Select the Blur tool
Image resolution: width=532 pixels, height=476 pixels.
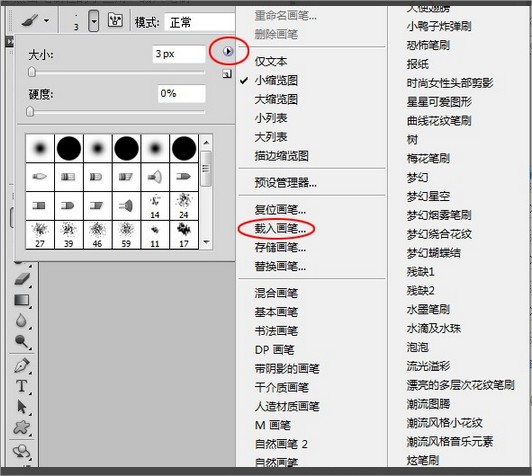(21, 320)
